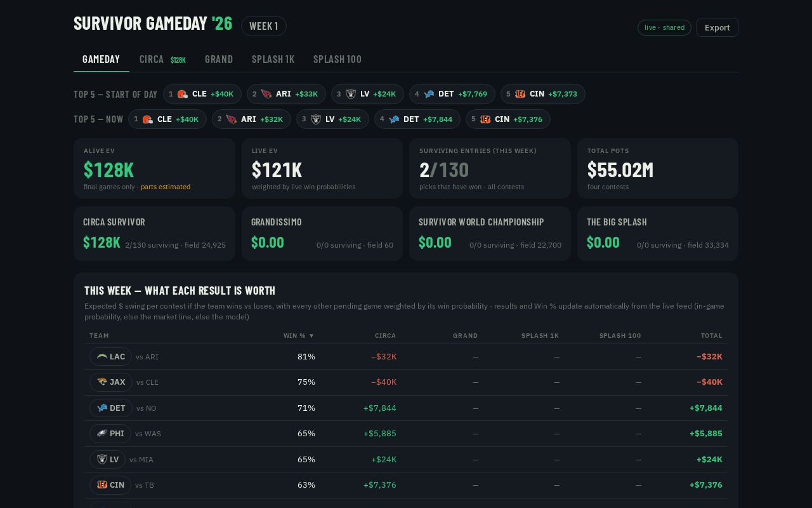
Task: Click the Circa column header
Action: pyautogui.click(x=386, y=335)
